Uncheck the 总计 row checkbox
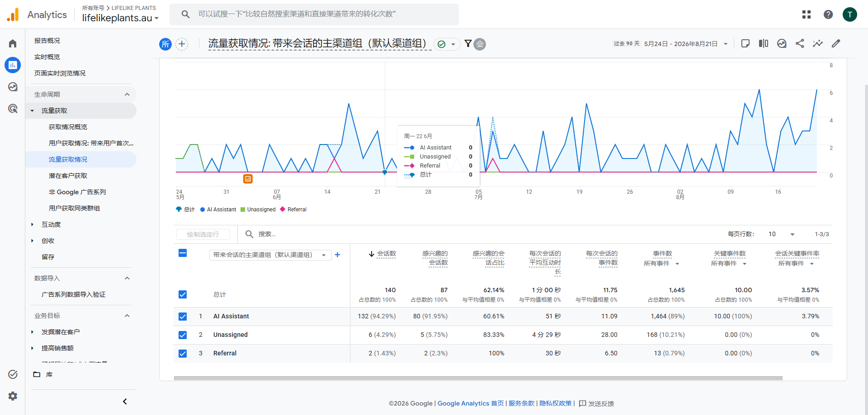 [183, 294]
